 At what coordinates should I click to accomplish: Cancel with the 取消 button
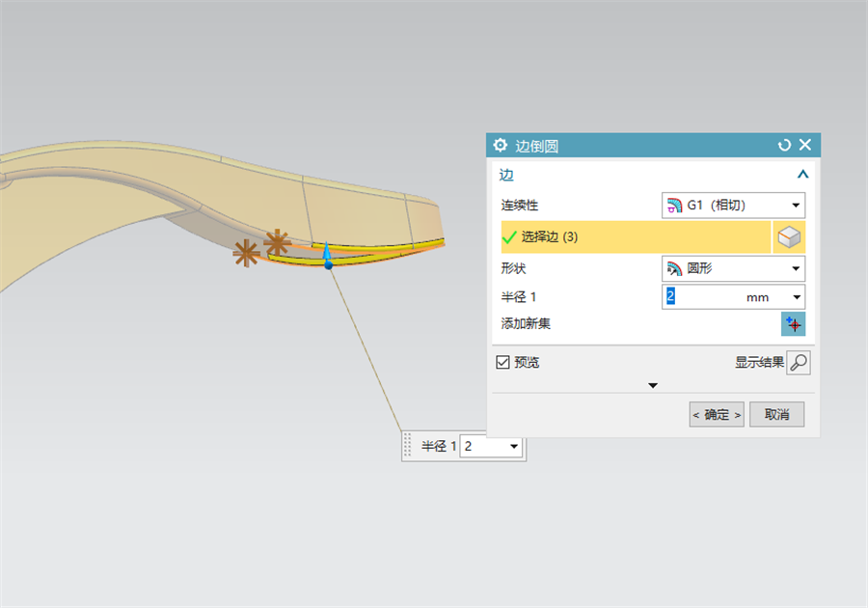776,414
